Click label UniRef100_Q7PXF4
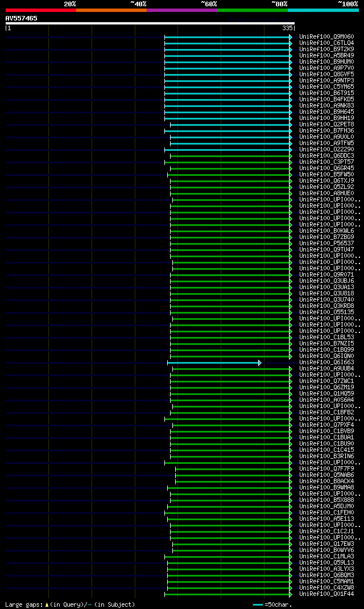Image resolution: width=364 pixels, height=609 pixels. coord(326,425)
